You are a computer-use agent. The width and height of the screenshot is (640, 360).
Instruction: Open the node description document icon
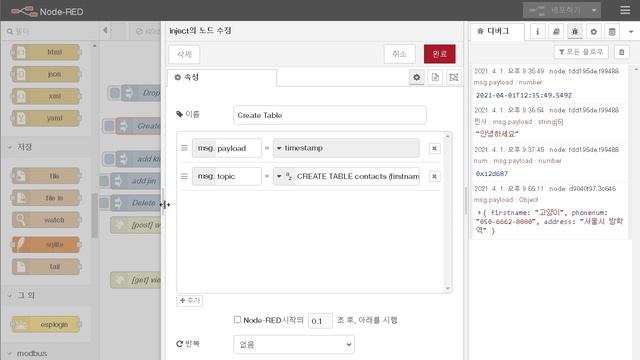[435, 77]
